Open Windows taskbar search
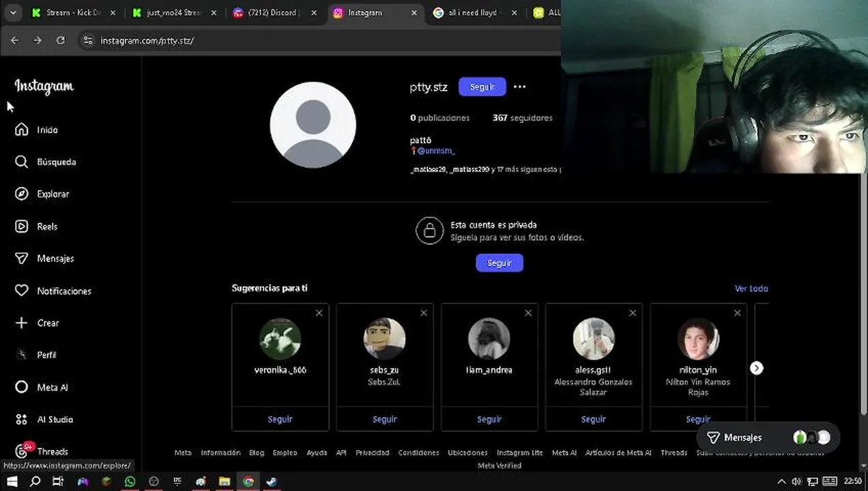 click(35, 481)
